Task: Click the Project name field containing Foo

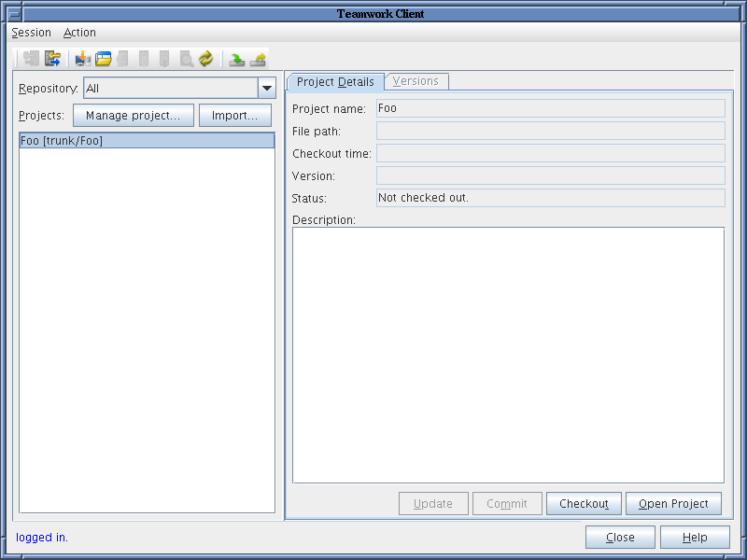Action: (551, 108)
